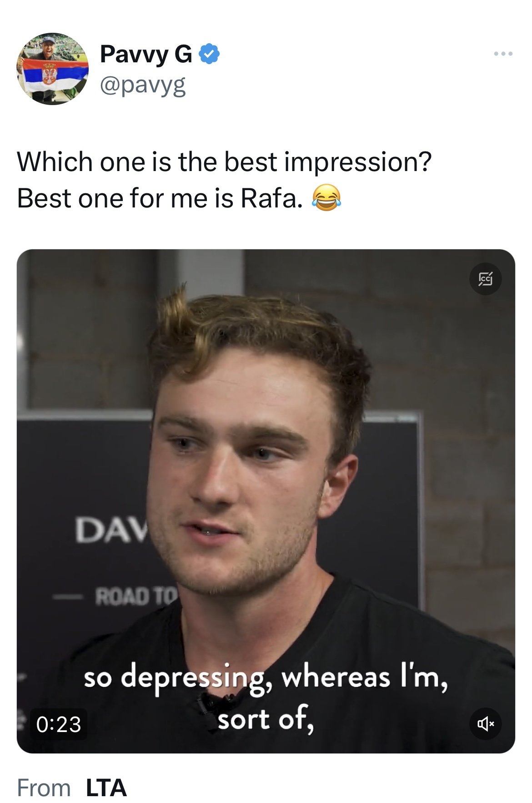Image resolution: width=532 pixels, height=803 pixels.
Task: Click the 0:23 video duration badge
Action: pyautogui.click(x=58, y=724)
